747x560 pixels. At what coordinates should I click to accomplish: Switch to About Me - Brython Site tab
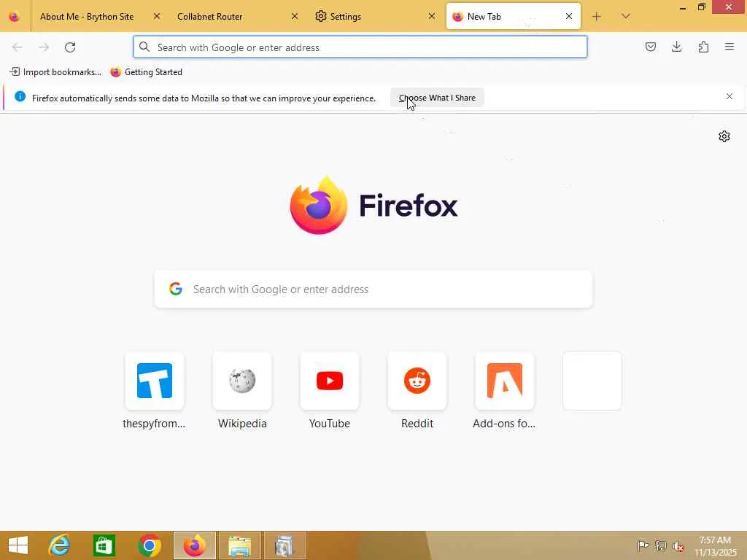87,17
